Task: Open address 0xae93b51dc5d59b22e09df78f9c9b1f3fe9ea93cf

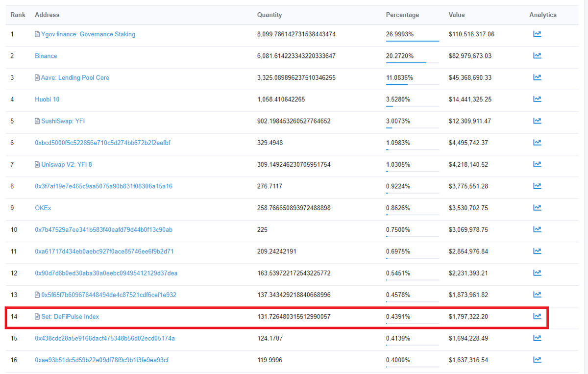Action: coord(102,360)
